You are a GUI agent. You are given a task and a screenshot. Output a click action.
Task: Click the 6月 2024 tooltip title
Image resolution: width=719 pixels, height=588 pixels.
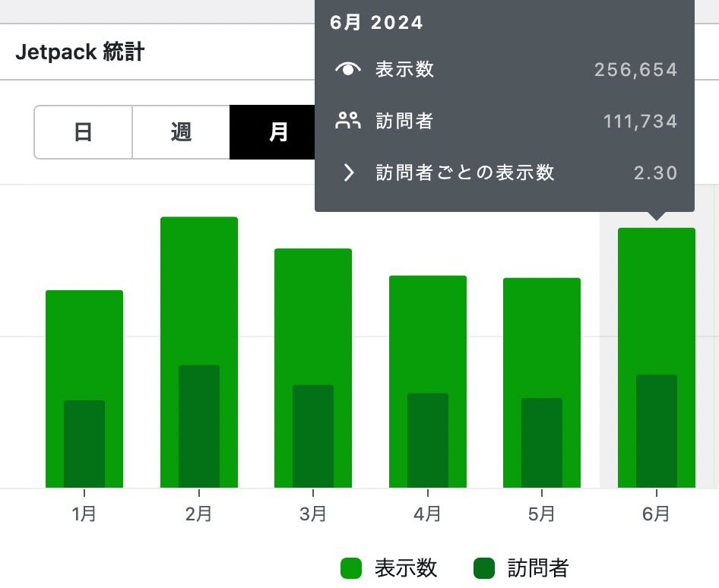coord(376,23)
